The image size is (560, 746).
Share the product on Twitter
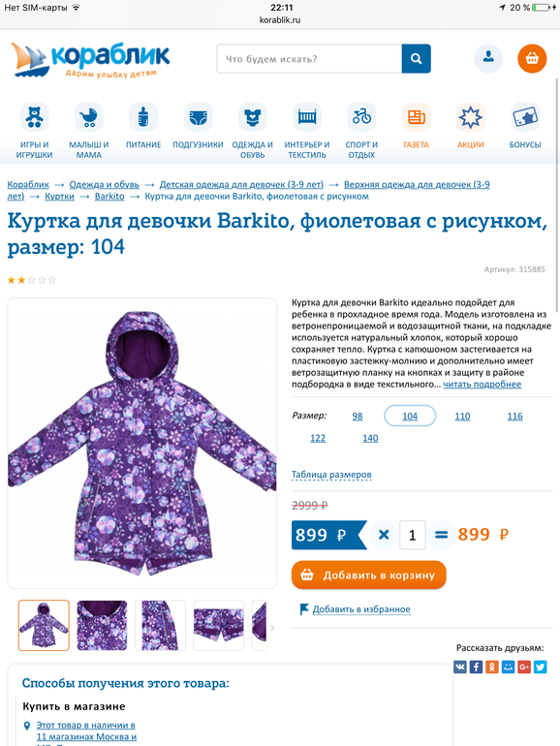(540, 667)
